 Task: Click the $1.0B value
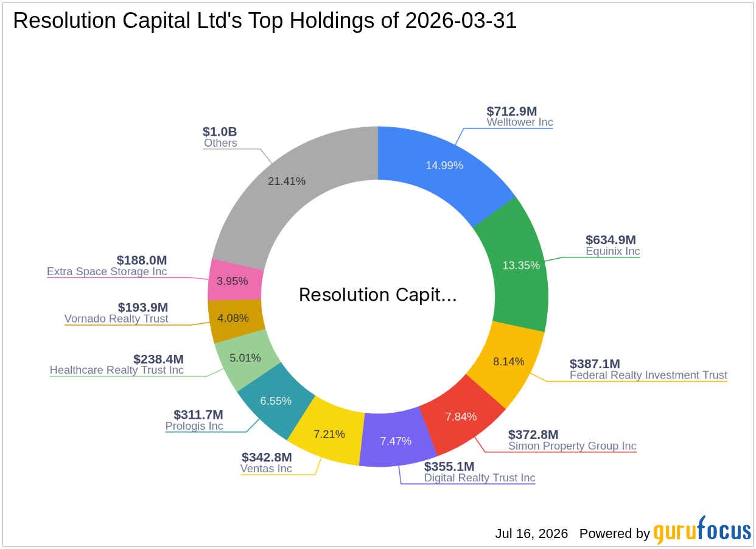coord(220,131)
